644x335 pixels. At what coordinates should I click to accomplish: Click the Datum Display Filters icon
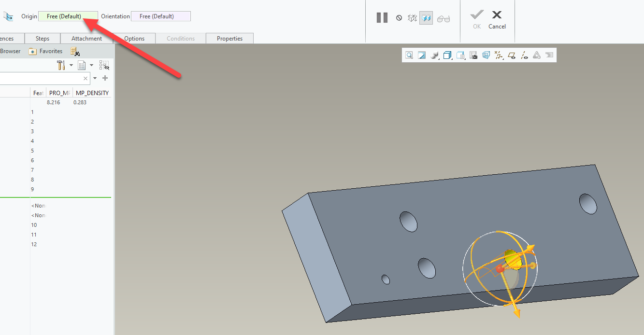click(x=499, y=55)
